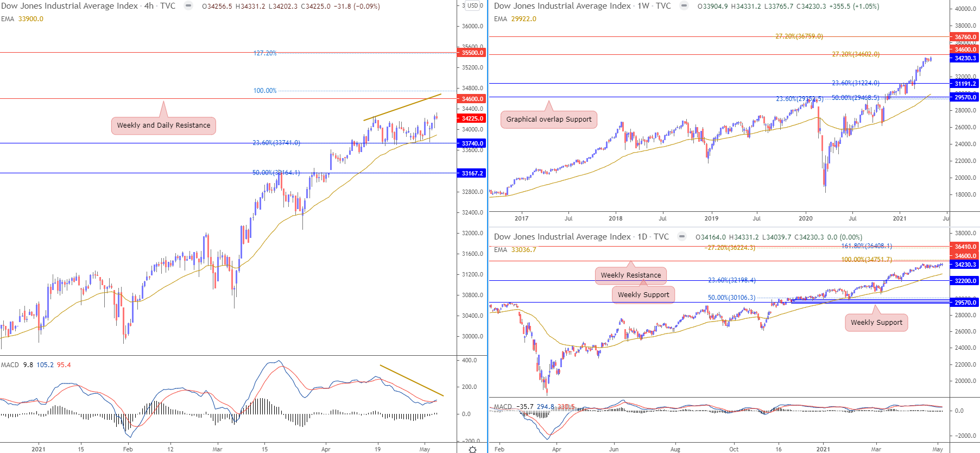Click 161.80%(36408.1) label on 1D chart

867,246
